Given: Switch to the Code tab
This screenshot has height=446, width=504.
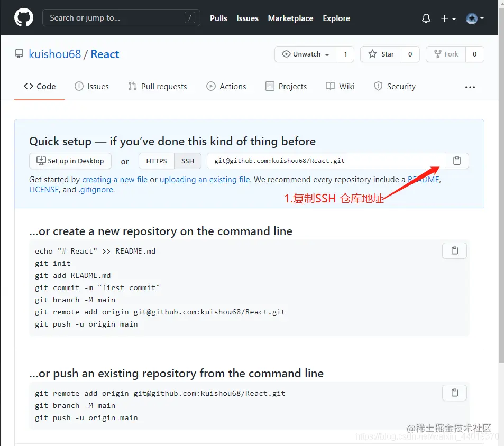Looking at the screenshot, I should click(40, 86).
